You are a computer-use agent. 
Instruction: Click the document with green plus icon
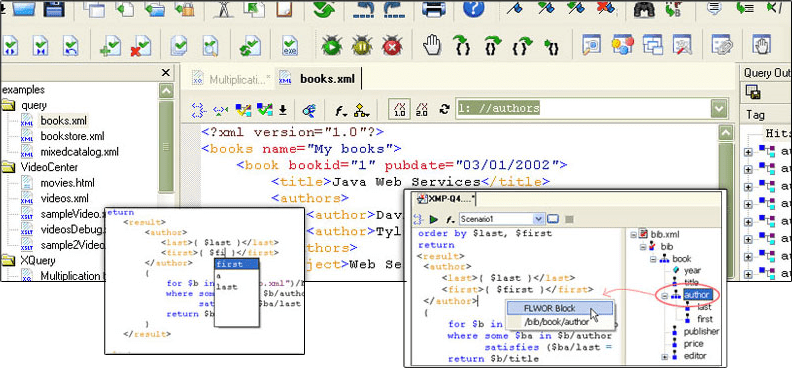point(110,45)
